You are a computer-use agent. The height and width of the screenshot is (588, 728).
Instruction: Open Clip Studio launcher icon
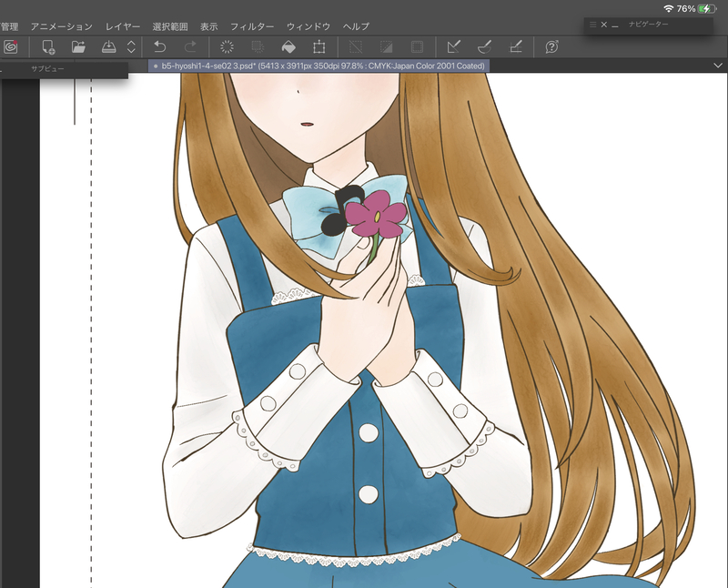11,46
